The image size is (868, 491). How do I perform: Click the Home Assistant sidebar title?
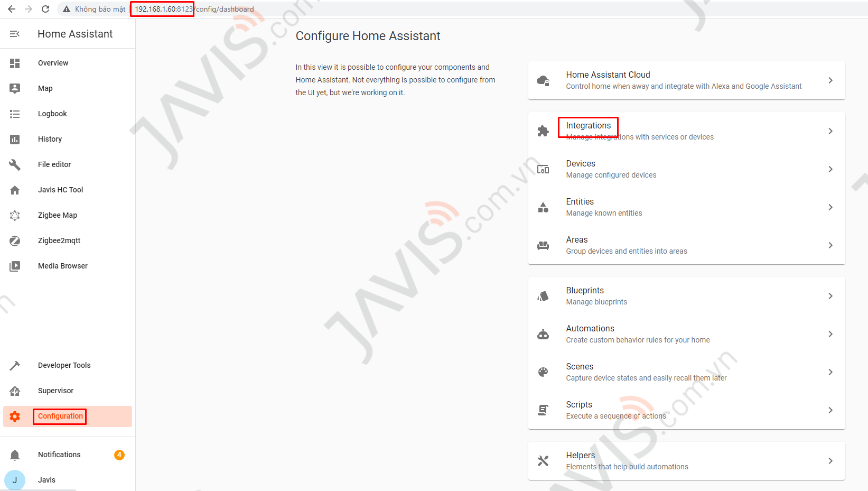coord(75,34)
